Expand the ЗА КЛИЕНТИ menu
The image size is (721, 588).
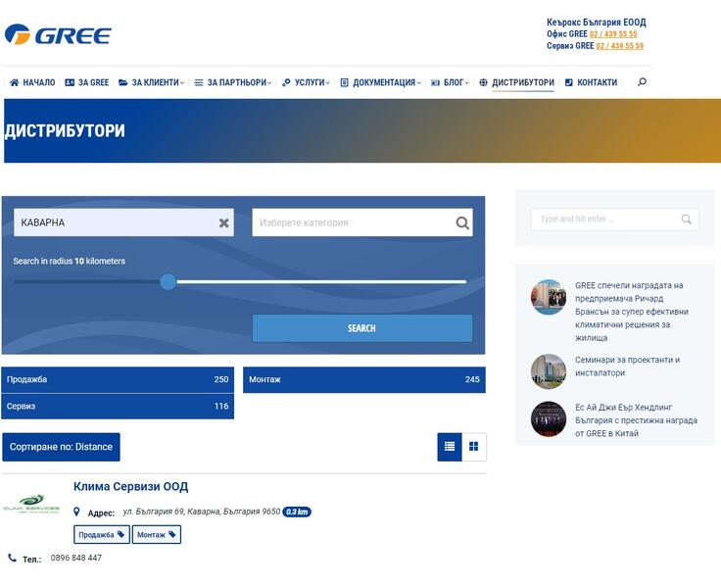151,83
